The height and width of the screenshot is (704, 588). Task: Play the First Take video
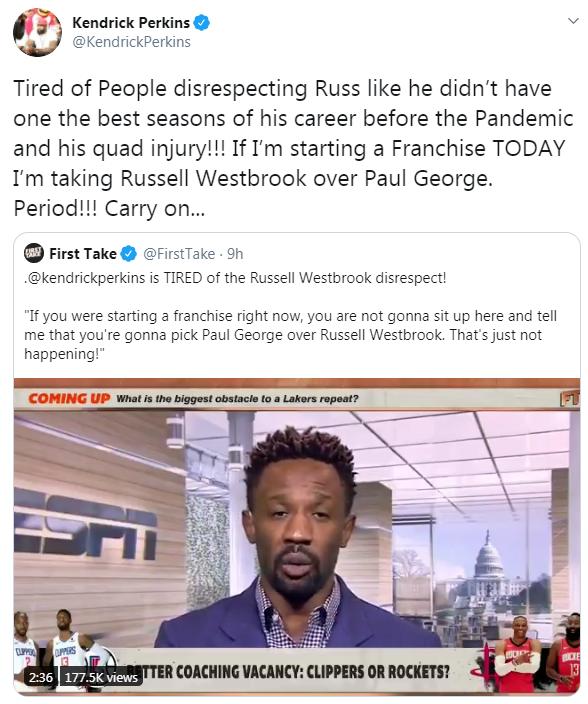coord(297,536)
